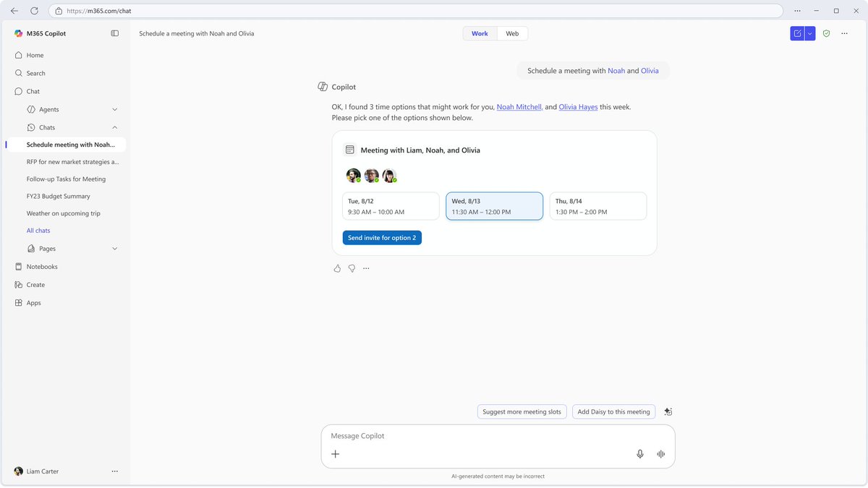This screenshot has width=868, height=488.
Task: Open more actions below Copilot response
Action: pyautogui.click(x=366, y=268)
